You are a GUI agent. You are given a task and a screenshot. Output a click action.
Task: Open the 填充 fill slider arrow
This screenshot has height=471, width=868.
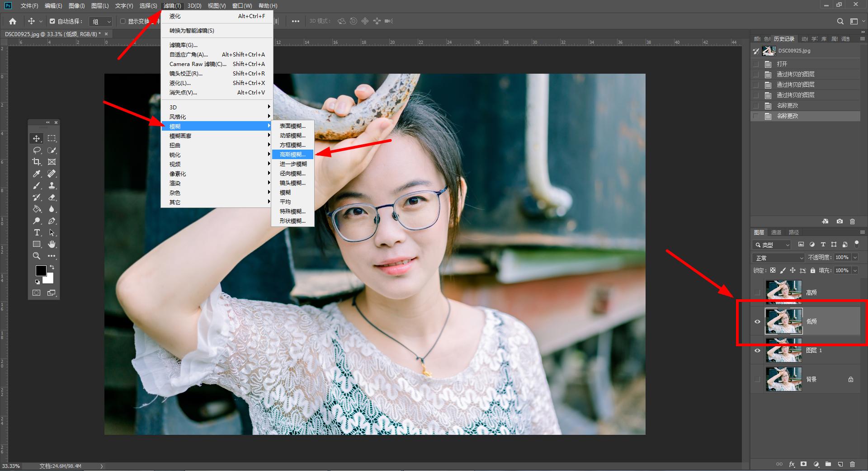(855, 270)
